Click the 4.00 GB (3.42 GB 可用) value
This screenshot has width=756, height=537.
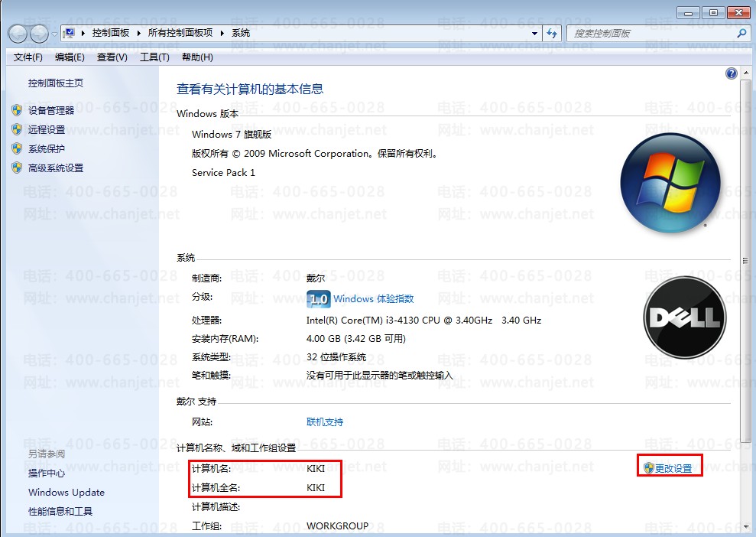point(355,339)
